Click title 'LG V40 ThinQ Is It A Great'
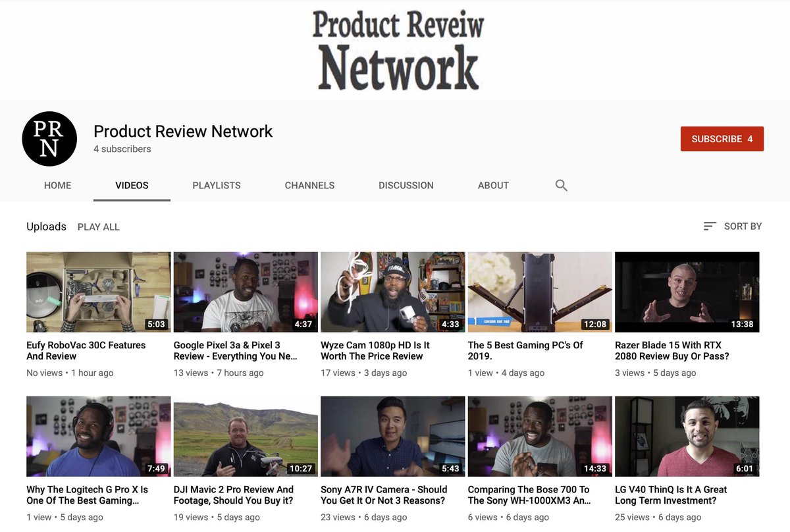The height and width of the screenshot is (532, 790). click(x=671, y=495)
